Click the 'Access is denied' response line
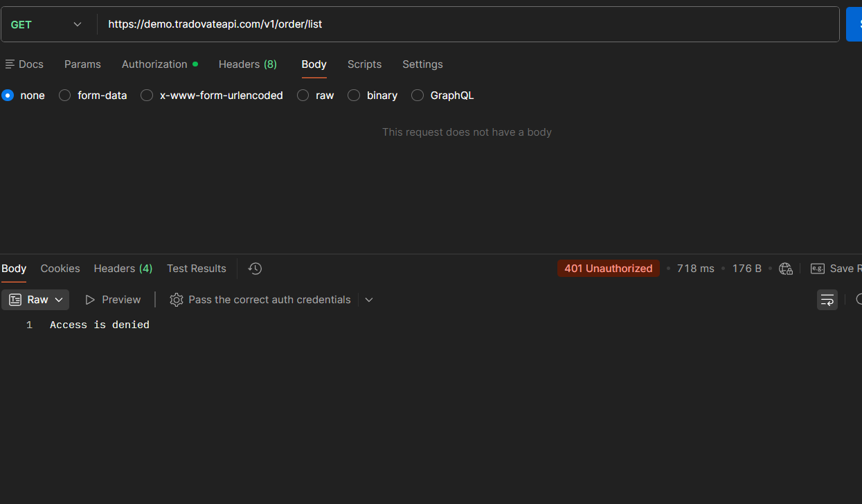Screen dimensions: 862x504 click(100, 325)
